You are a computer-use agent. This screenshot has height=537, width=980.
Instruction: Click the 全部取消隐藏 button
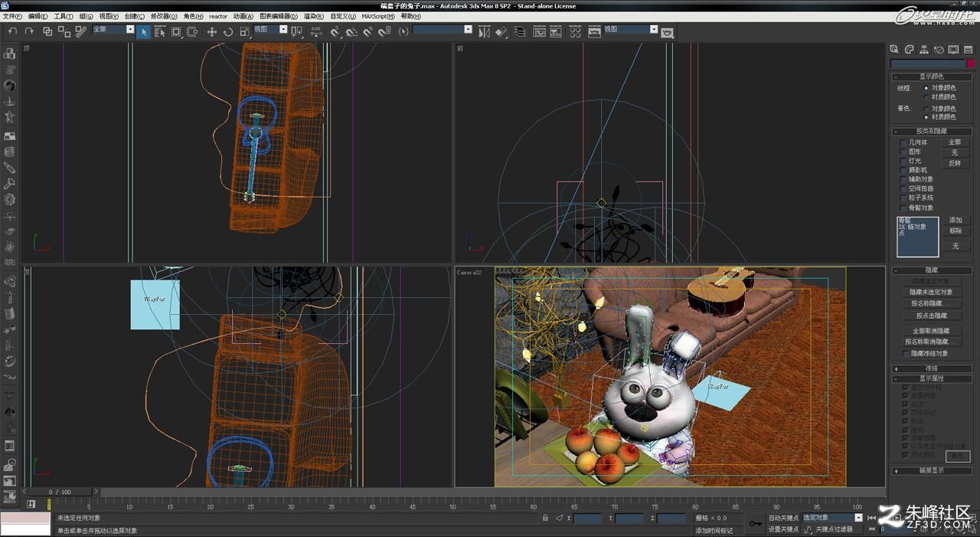point(931,331)
